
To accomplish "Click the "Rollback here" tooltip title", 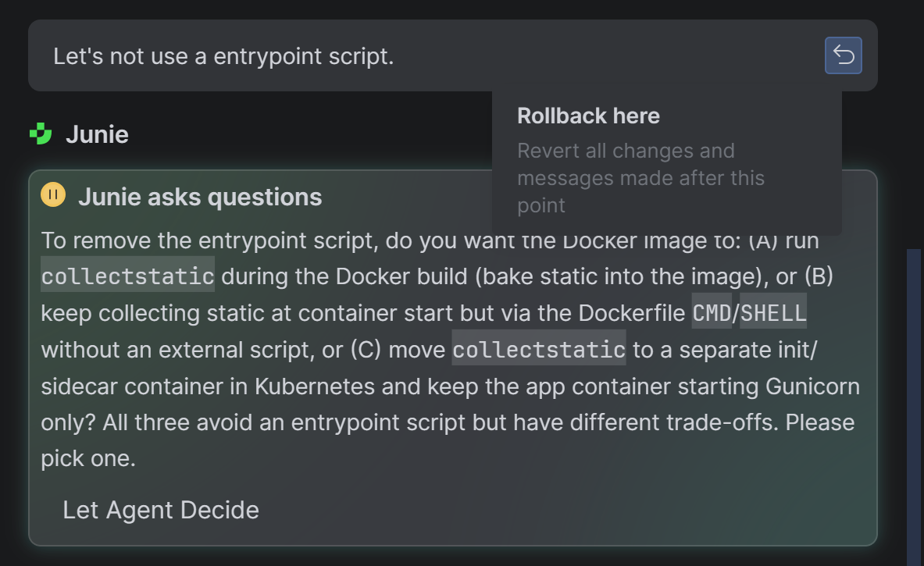I will 588,116.
